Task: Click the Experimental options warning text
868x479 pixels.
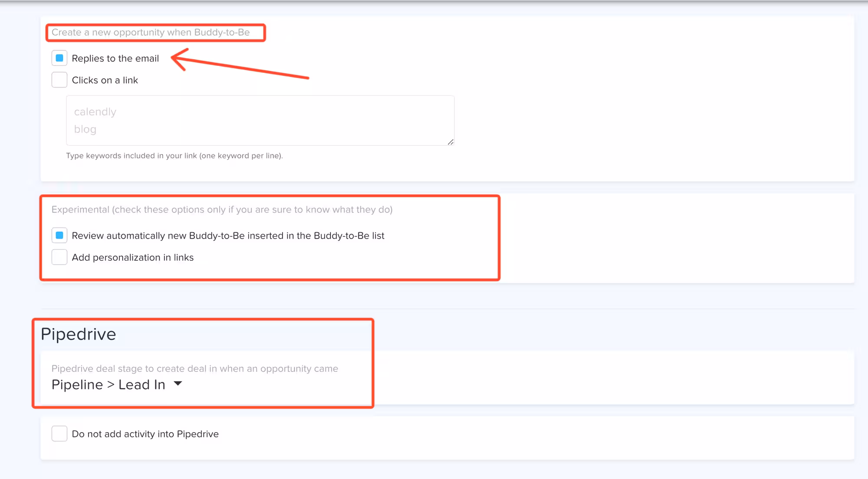Action: pyautogui.click(x=222, y=210)
